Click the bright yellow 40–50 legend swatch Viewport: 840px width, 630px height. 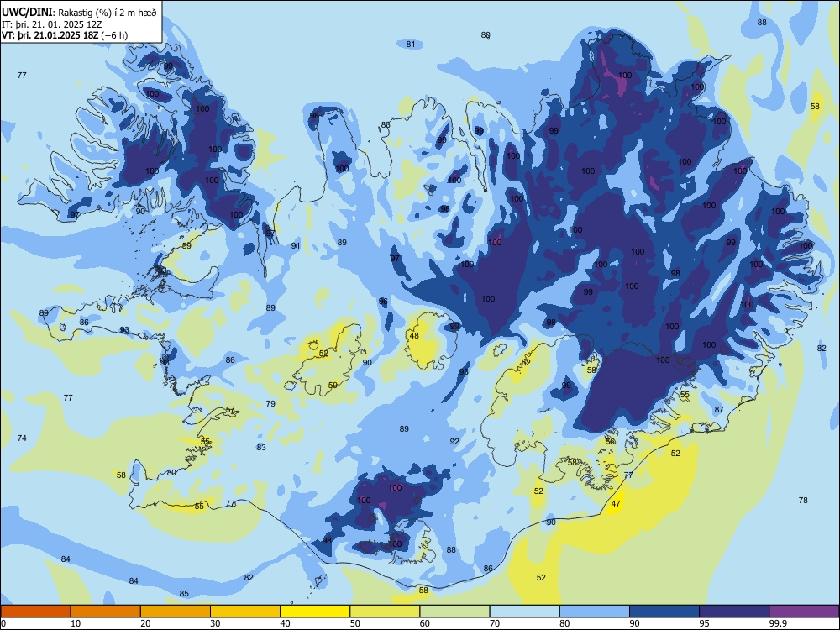pyautogui.click(x=315, y=612)
